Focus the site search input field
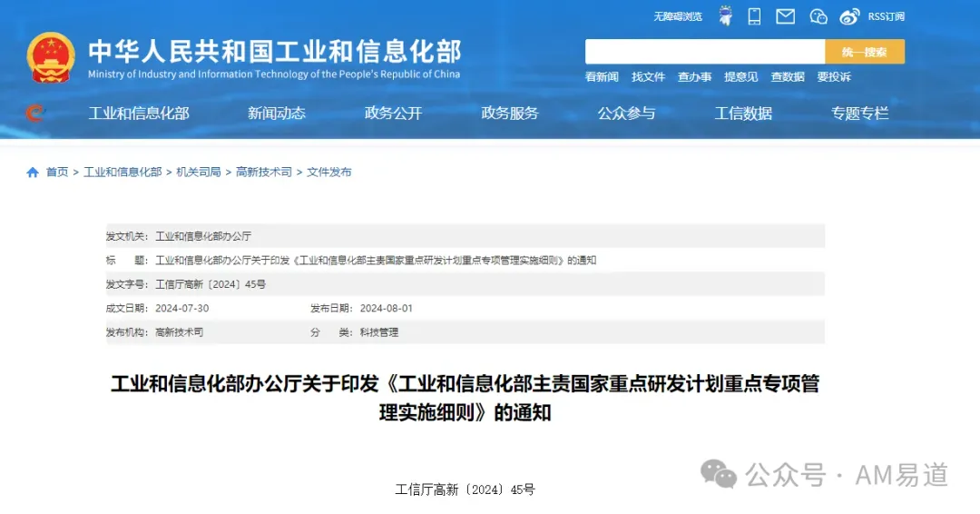 [705, 52]
